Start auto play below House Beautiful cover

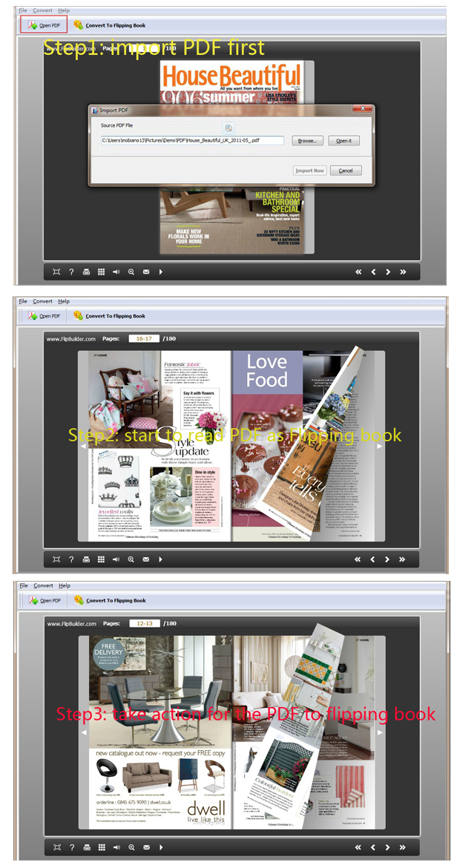coord(160,272)
